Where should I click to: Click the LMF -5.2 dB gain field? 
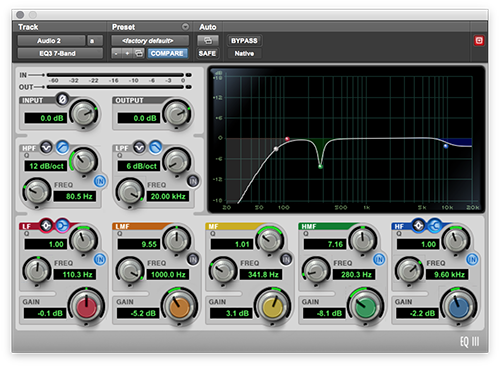point(138,313)
